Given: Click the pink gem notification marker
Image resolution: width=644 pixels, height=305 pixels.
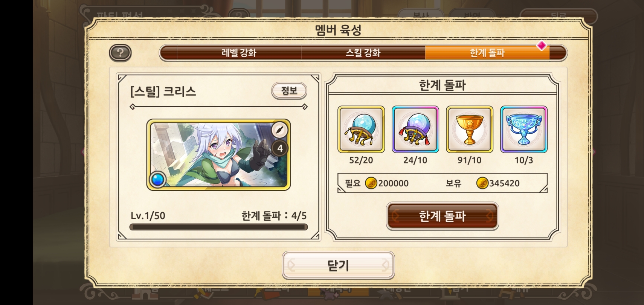Looking at the screenshot, I should [x=542, y=46].
